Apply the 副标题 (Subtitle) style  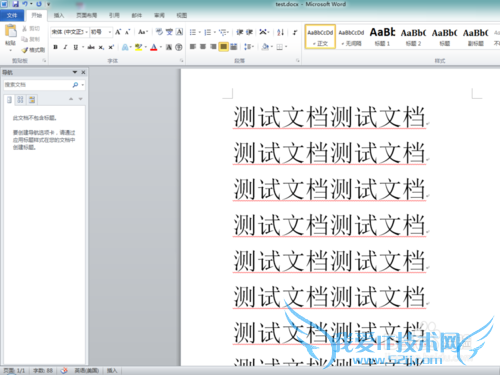[476, 37]
